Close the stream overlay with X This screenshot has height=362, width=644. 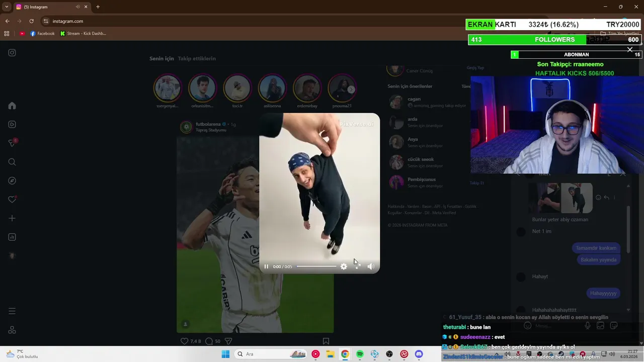(630, 49)
